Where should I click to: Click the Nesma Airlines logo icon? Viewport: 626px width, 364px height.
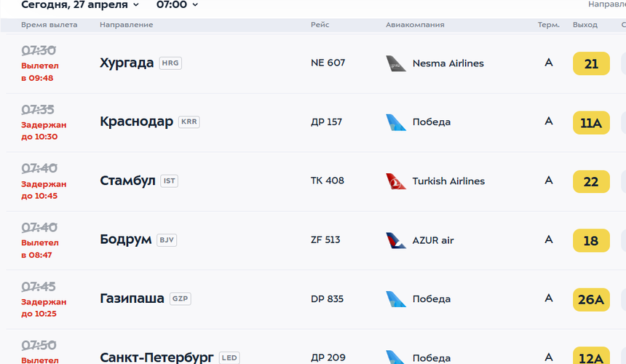396,63
